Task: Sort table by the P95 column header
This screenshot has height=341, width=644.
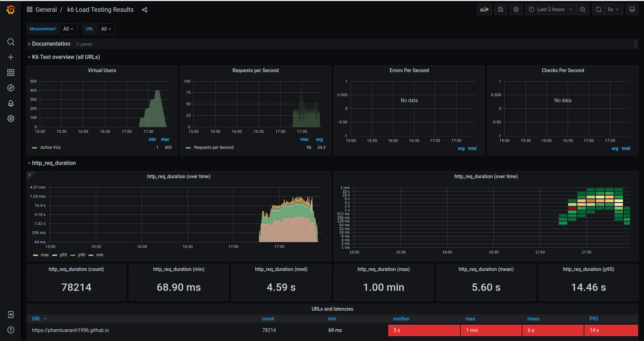Action: (593, 319)
